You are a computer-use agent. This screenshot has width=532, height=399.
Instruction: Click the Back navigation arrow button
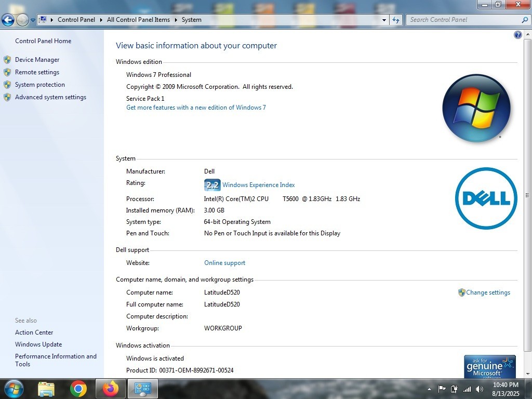(8, 20)
